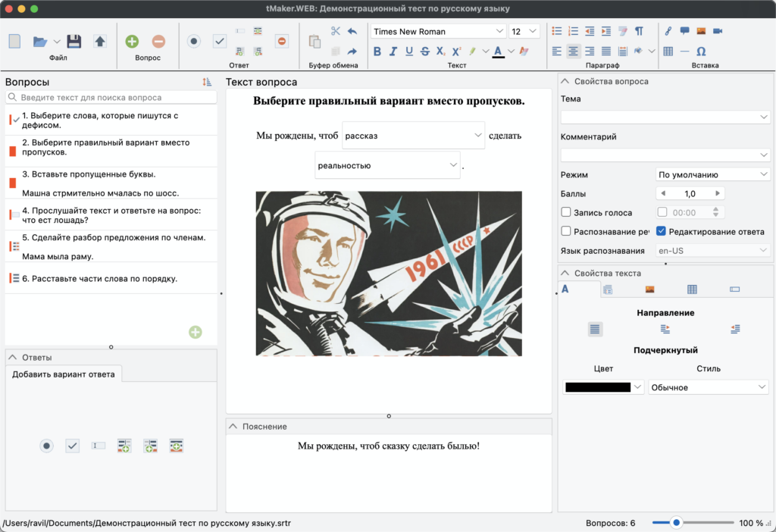Insert a hyperlink

pyautogui.click(x=668, y=31)
